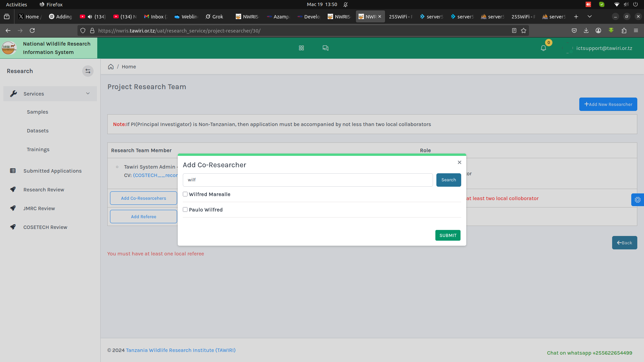644x362 pixels.
Task: Open the Tanzania Wildlife Research Institute link
Action: coord(180,350)
